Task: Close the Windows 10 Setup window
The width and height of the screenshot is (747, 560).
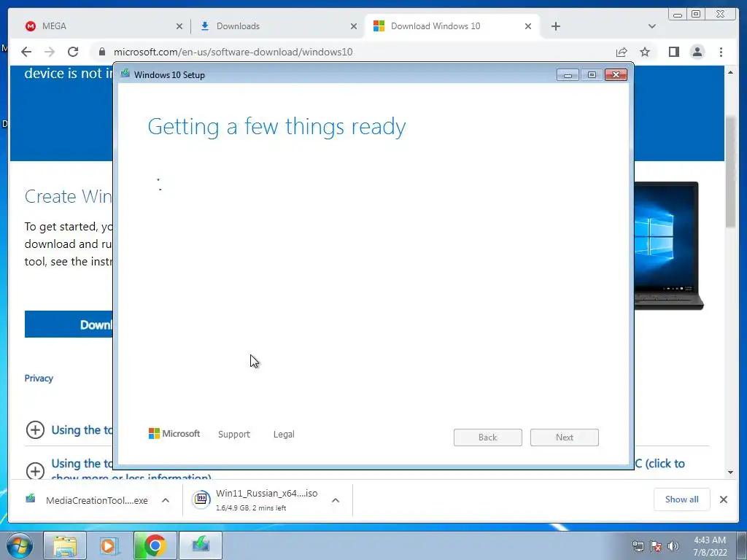Action: pos(616,75)
